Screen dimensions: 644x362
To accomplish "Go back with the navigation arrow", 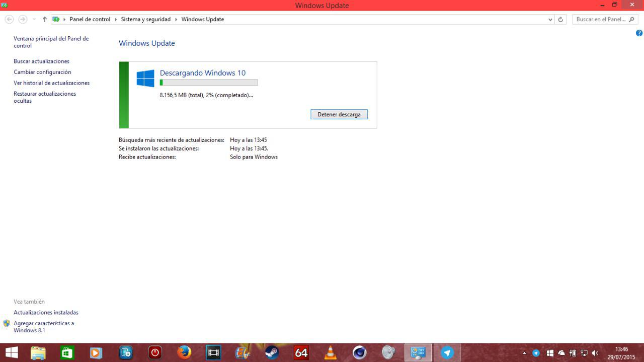I will coord(9,19).
